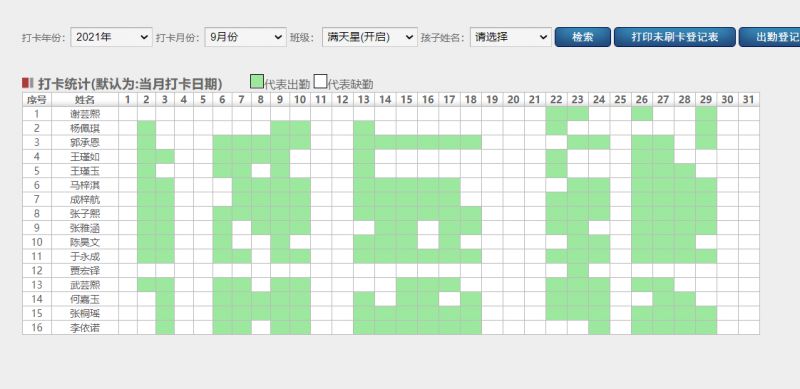Open the 孩子姓名 请选择 dropdown
This screenshot has width=800, height=389.
pos(511,37)
